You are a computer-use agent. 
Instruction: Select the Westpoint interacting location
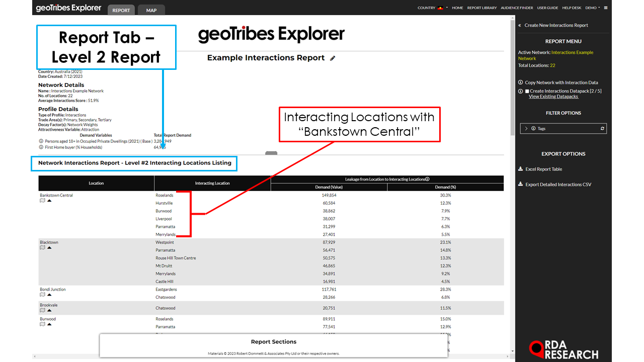pos(165,242)
